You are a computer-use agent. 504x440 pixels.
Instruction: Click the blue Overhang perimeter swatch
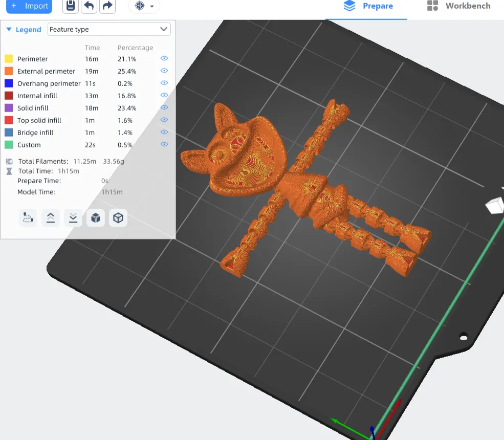click(9, 83)
